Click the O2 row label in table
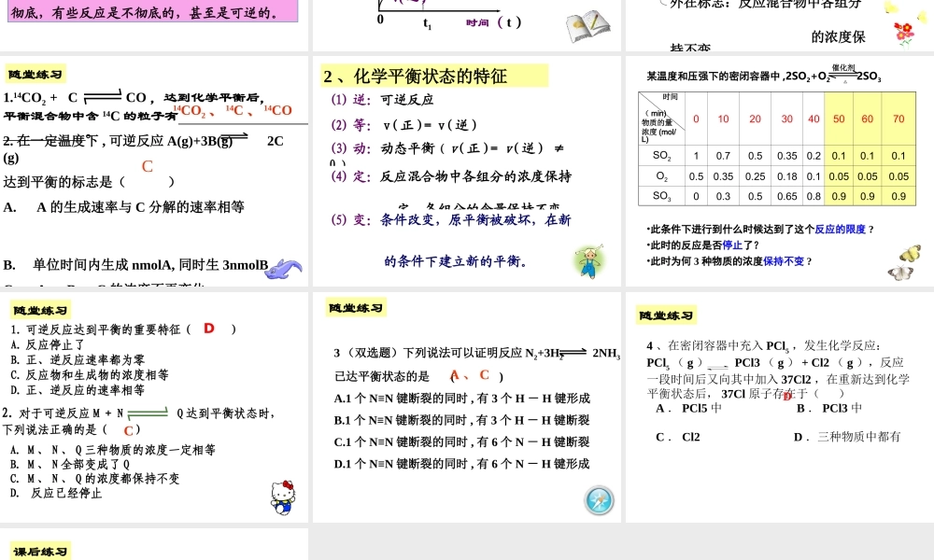This screenshot has width=934, height=560. click(661, 176)
